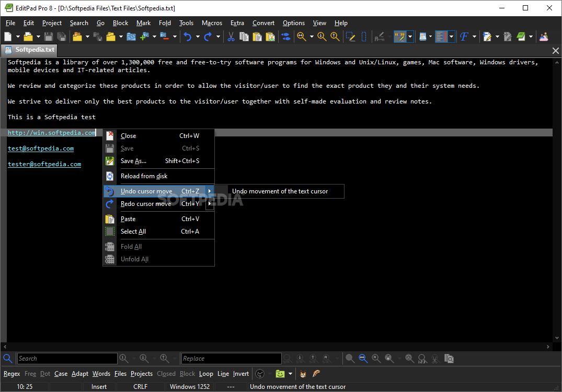Expand the Redo cursor move submenu arrow
Screen dimensions: 562x392
(210, 203)
